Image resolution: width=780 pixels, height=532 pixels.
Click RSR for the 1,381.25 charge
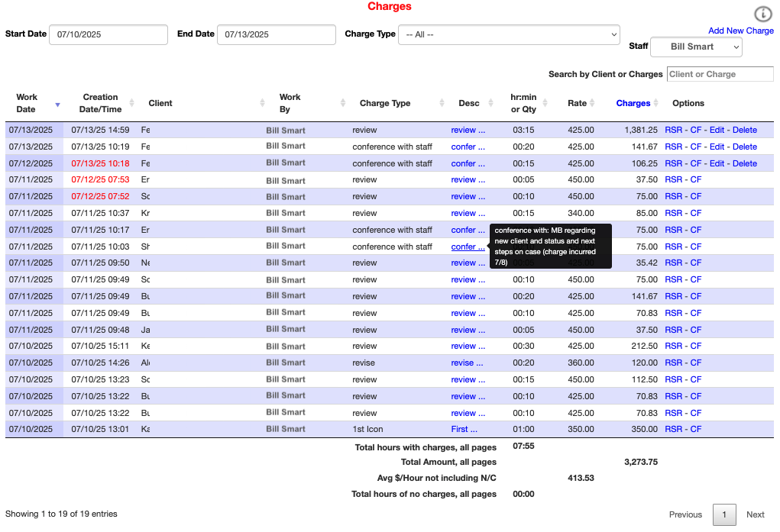tap(674, 130)
